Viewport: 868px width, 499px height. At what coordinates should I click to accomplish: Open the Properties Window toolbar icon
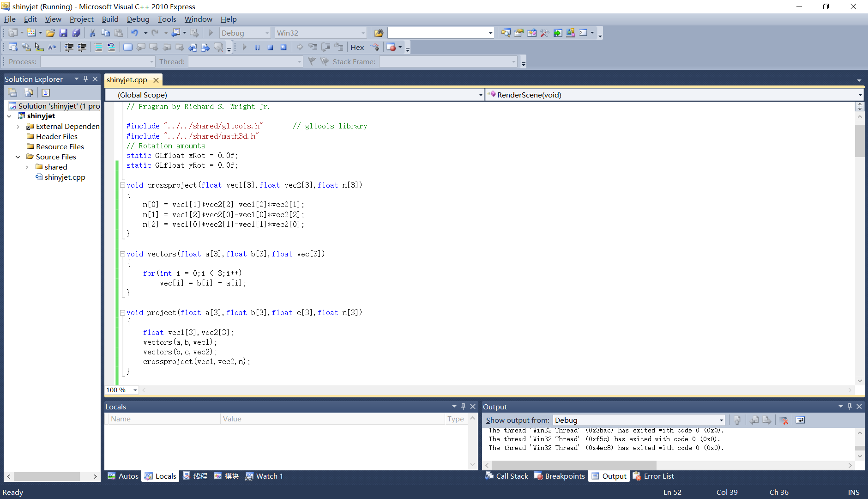(519, 33)
